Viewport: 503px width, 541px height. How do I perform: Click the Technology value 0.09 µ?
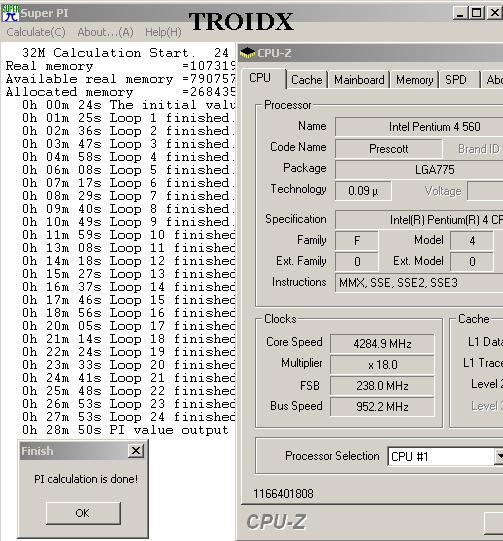363,191
